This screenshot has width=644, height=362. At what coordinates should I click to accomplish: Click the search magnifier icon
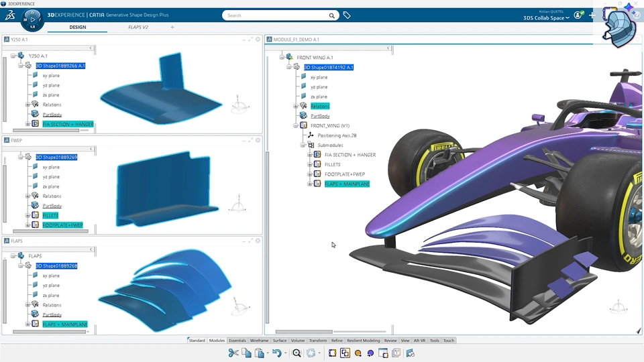331,15
